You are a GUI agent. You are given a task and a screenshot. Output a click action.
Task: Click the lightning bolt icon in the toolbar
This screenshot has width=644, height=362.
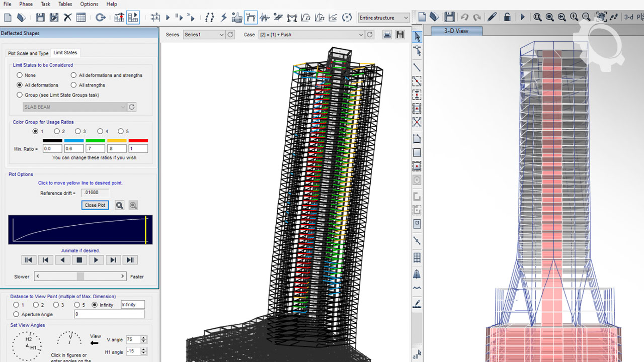[x=223, y=18]
